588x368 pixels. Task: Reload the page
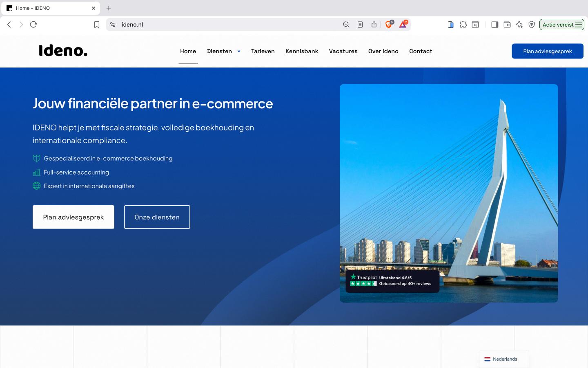point(33,25)
